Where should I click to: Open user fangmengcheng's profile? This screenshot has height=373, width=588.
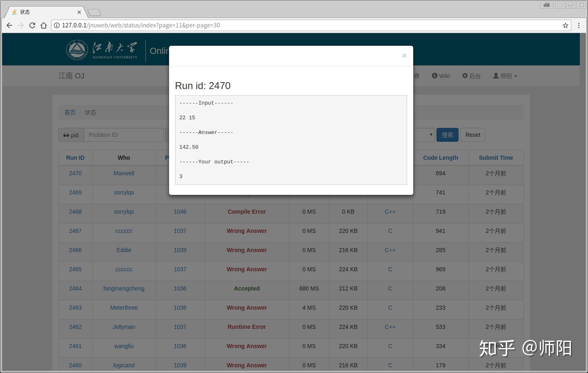pyautogui.click(x=124, y=288)
